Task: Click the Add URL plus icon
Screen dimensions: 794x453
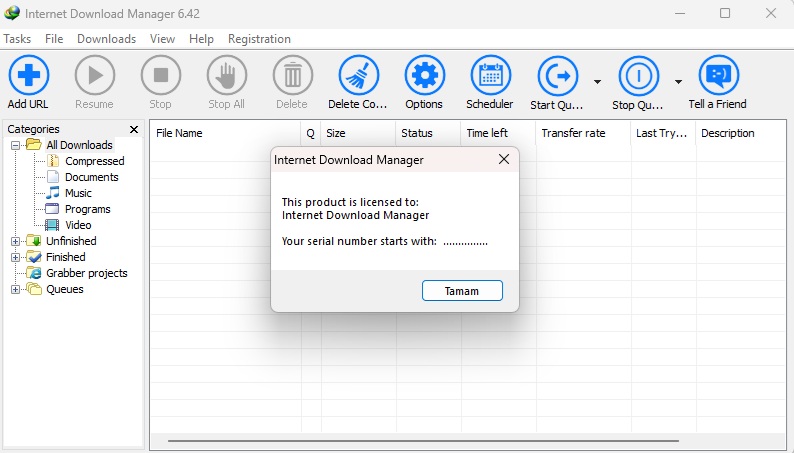Action: click(29, 75)
